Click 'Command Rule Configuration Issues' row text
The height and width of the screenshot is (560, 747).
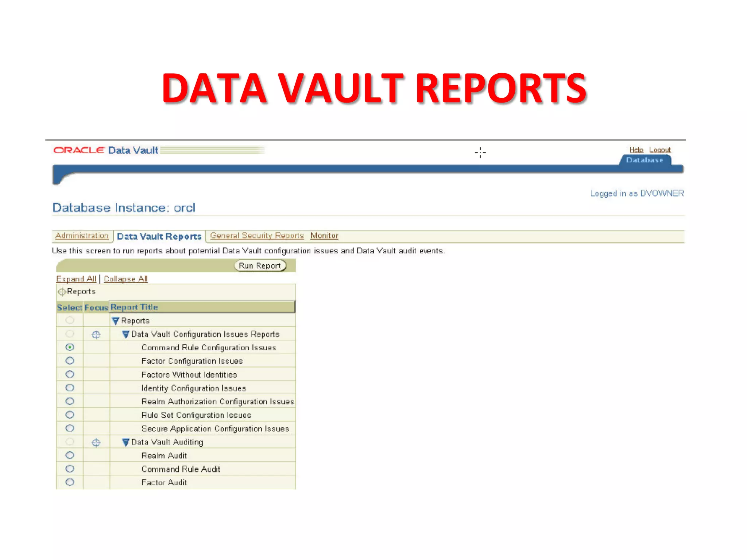click(x=209, y=347)
